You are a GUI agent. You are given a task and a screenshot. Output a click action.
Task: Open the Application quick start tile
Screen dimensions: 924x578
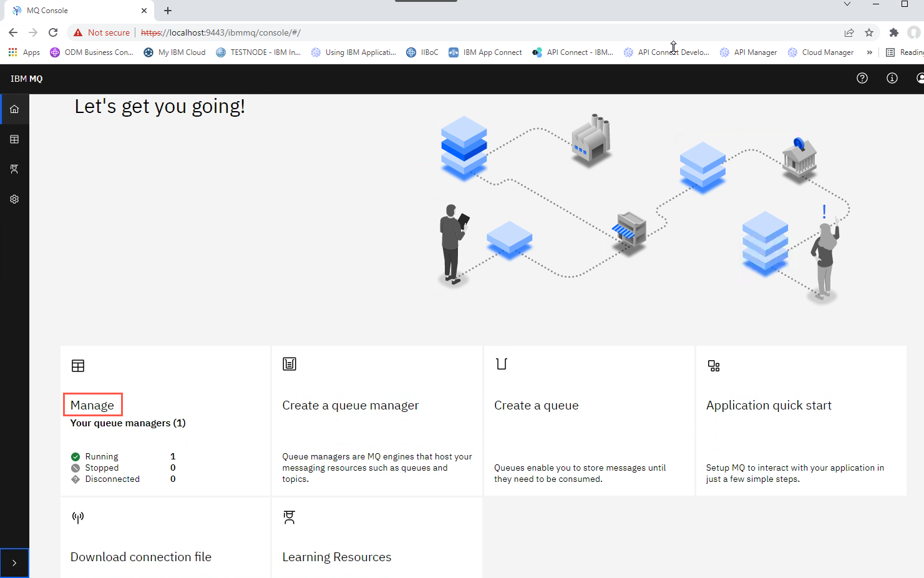[x=801, y=421]
